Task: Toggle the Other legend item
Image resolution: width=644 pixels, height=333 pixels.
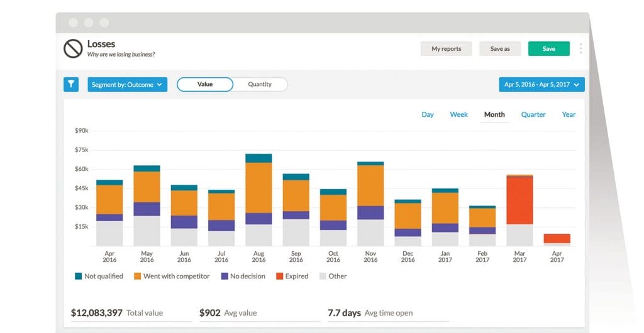Action: (333, 276)
